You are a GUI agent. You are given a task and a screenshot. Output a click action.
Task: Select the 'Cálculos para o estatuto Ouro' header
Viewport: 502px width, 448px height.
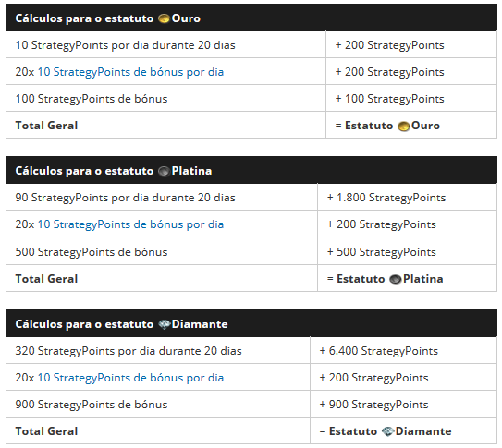251,18
